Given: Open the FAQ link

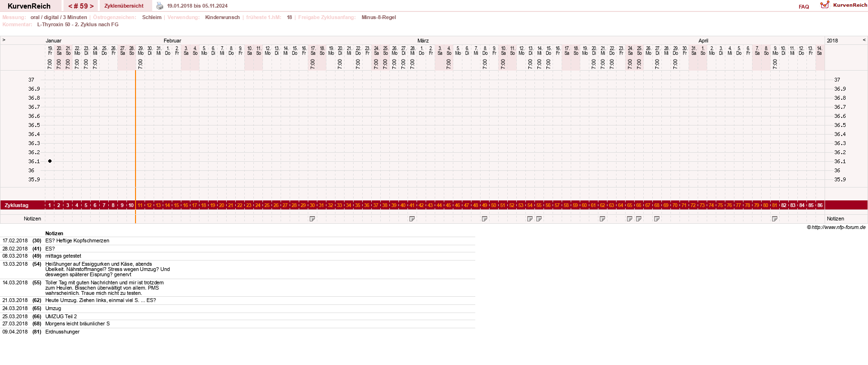Looking at the screenshot, I should 804,7.
